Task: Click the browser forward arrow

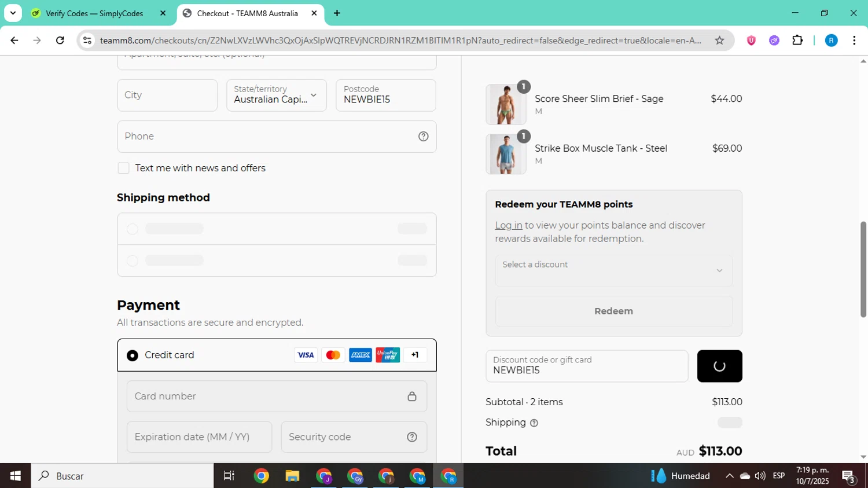Action: pyautogui.click(x=37, y=41)
